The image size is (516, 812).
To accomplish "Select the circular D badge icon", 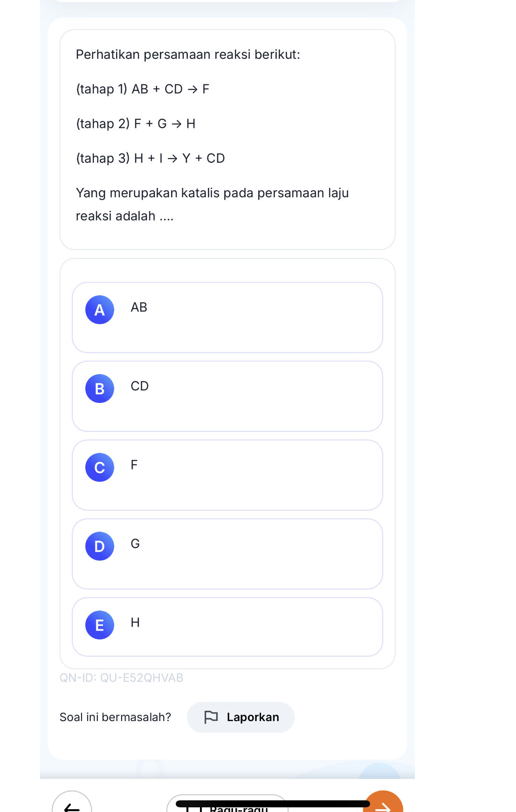I will [x=99, y=546].
